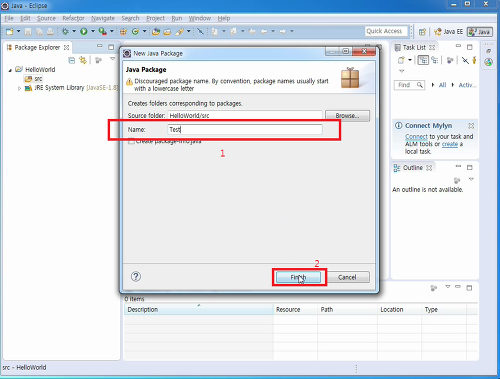The image size is (500, 379).
Task: Open the Forward navigation dropdown arrow
Action: [x=292, y=31]
